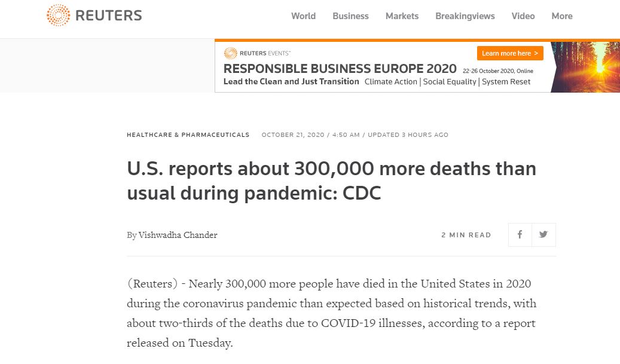This screenshot has width=620, height=364.
Task: Open Healthcare & Pharmaceuticals category link
Action: click(x=188, y=135)
